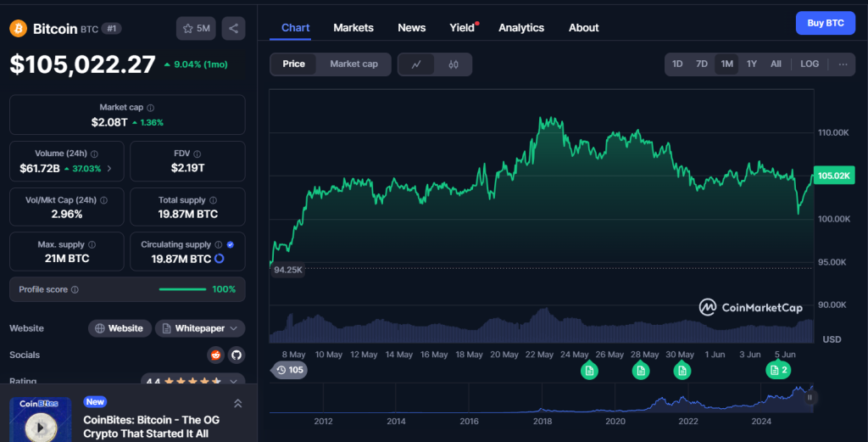
Task: Click the New badge on CoinBites
Action: (x=95, y=402)
